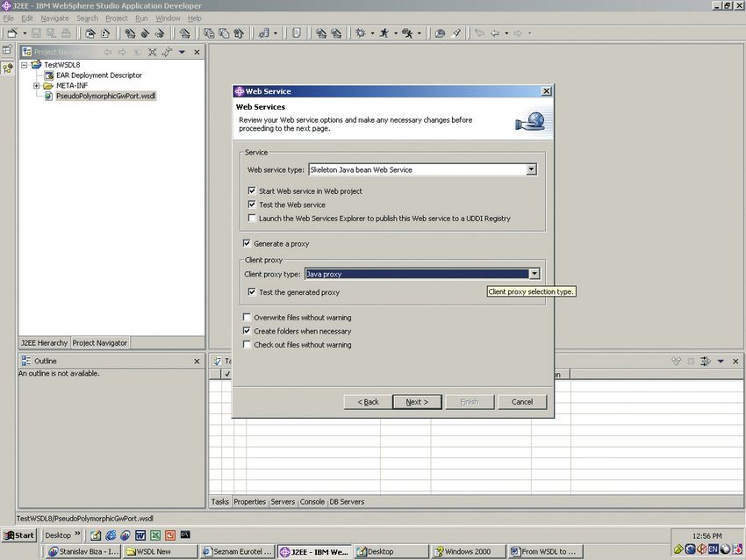Click the Back button in wizard

coord(368,402)
